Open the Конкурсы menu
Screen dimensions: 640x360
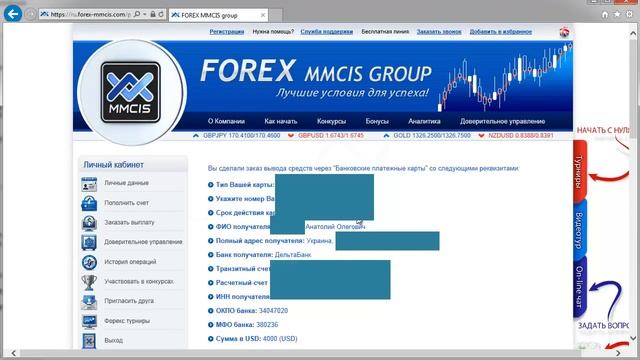pyautogui.click(x=331, y=121)
